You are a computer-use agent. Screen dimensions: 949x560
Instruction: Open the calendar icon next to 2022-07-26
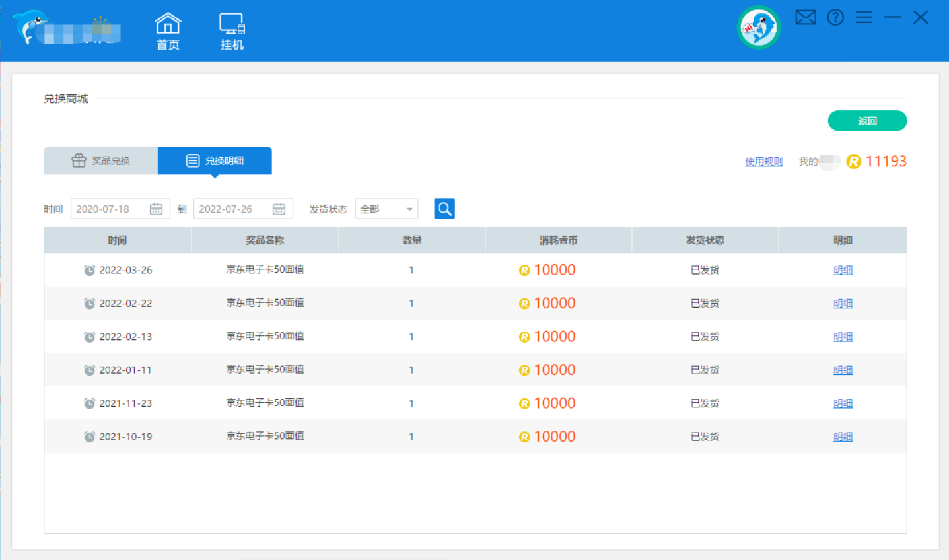pyautogui.click(x=279, y=208)
